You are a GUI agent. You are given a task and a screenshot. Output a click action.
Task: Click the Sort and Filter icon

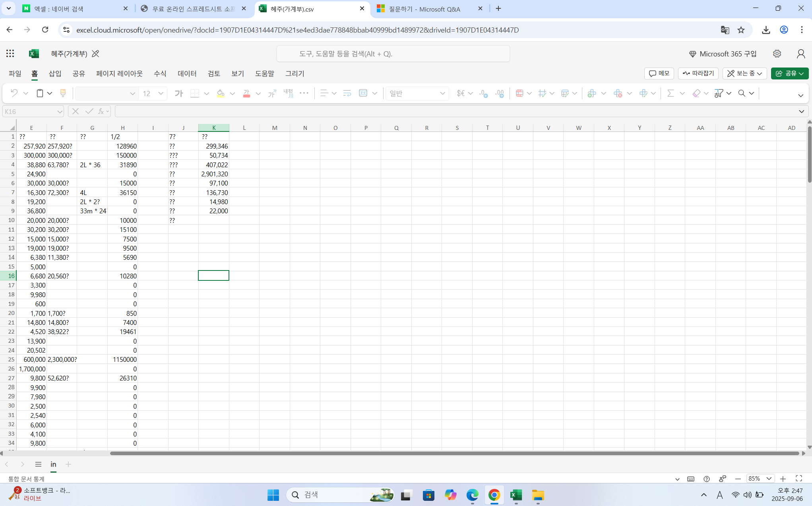tap(719, 93)
